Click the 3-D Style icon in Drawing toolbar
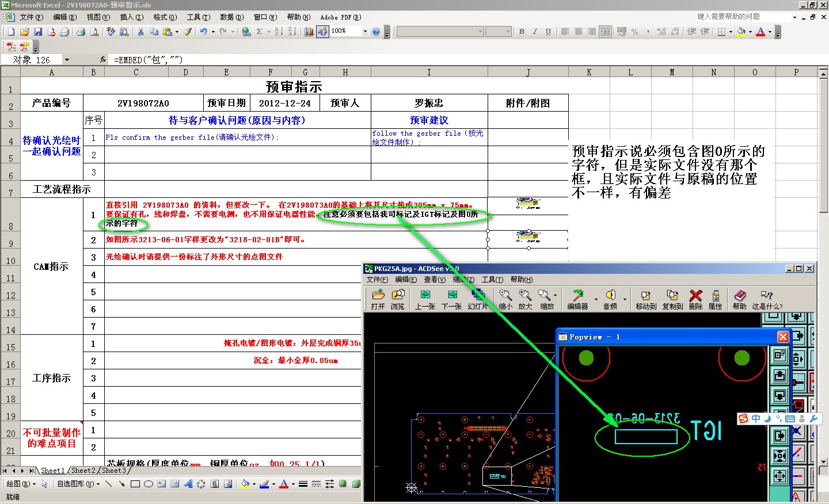Viewport: 829px width, 504px height. (356, 484)
